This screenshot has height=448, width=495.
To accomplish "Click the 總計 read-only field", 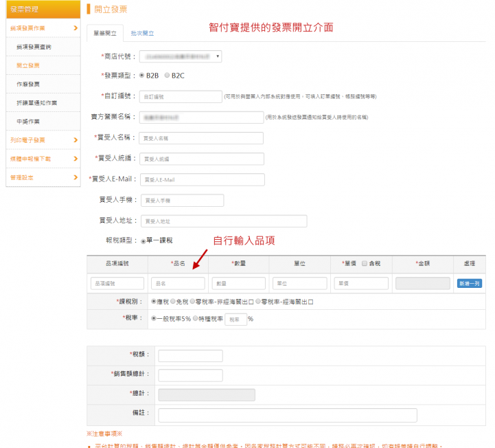I will click(x=207, y=395).
